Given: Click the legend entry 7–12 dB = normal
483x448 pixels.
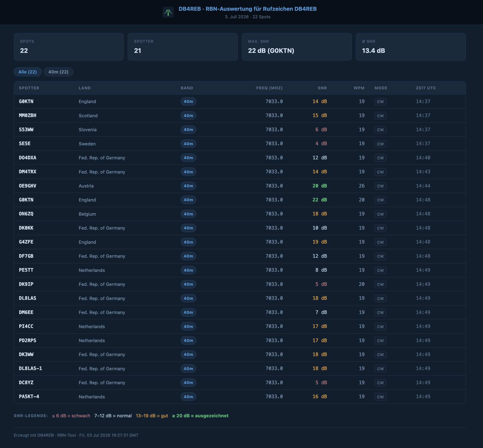Looking at the screenshot, I should coord(113,416).
